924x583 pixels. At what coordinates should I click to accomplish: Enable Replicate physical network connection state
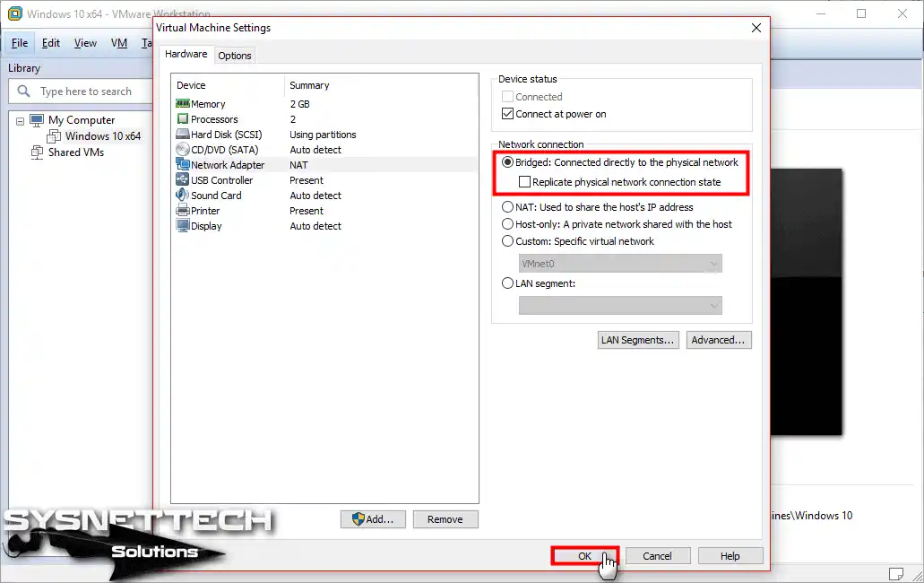click(524, 182)
